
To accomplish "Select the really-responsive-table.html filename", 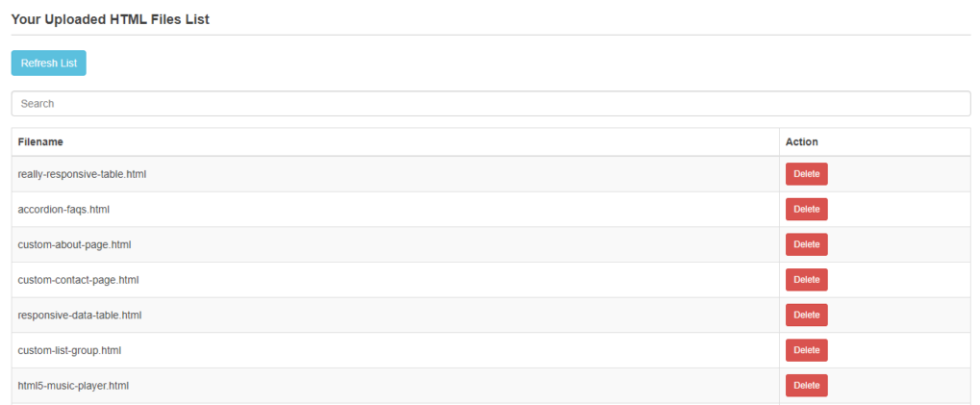I will (82, 174).
